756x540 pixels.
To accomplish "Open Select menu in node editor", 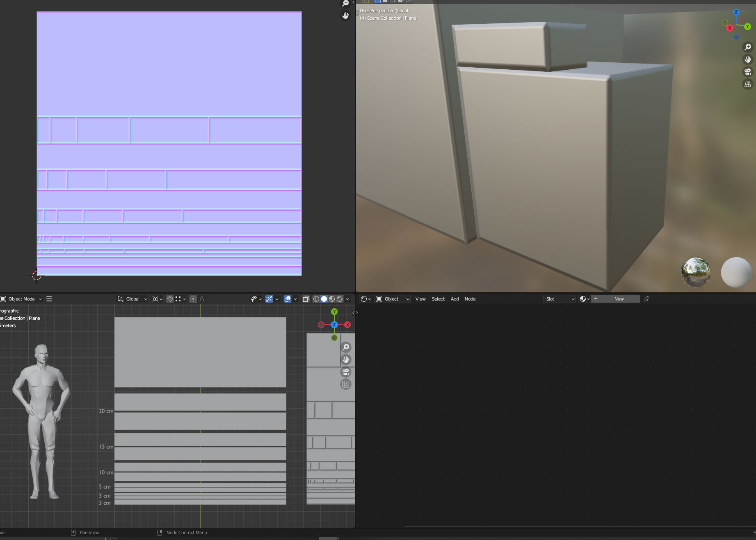I will [438, 299].
